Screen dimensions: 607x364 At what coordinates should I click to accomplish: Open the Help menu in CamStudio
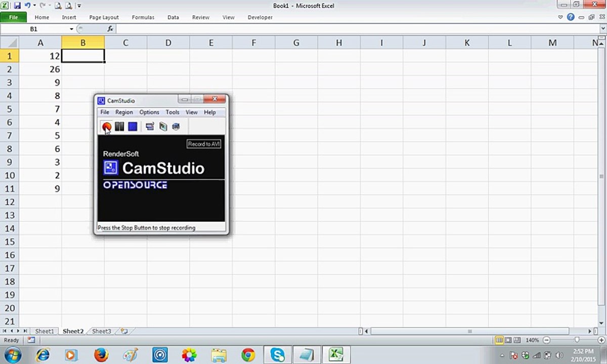210,112
